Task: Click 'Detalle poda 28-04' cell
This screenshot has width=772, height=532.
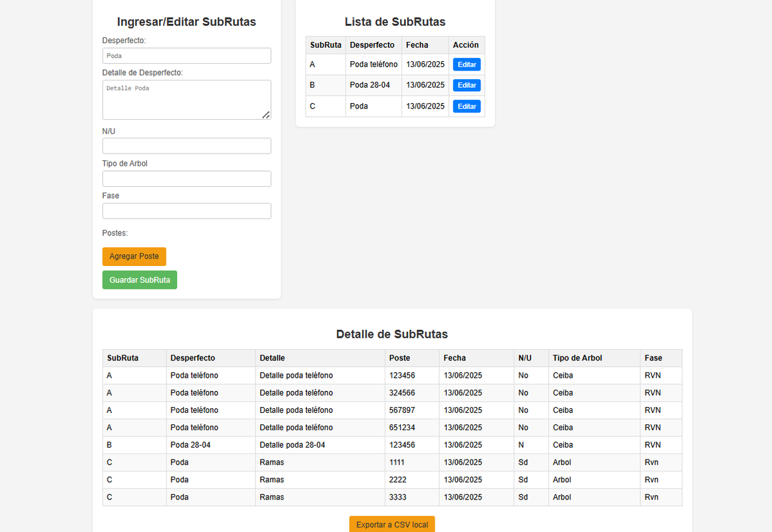Action: pos(320,445)
